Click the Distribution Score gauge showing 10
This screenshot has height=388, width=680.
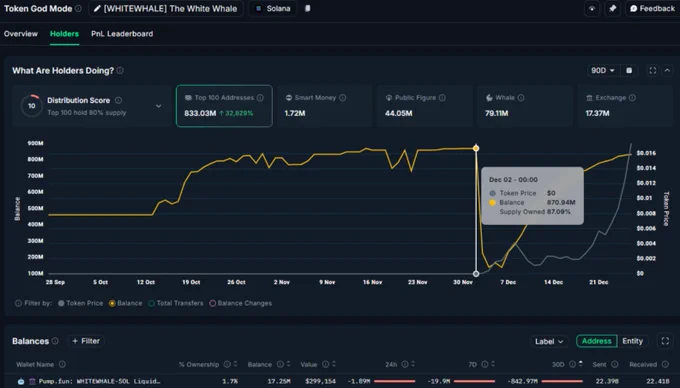click(x=32, y=106)
